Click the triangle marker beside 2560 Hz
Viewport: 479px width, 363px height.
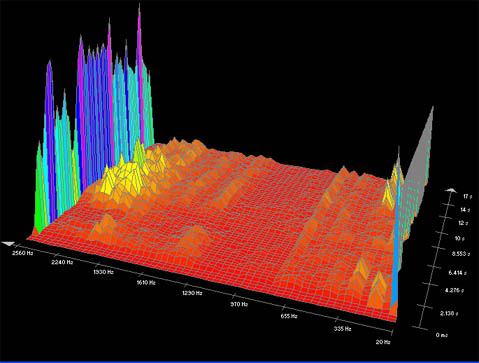(9, 244)
